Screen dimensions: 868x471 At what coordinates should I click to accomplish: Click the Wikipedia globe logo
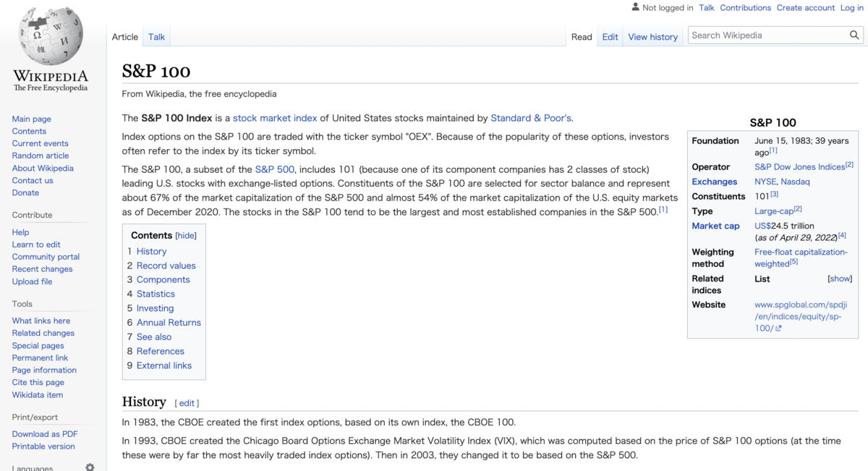point(51,36)
